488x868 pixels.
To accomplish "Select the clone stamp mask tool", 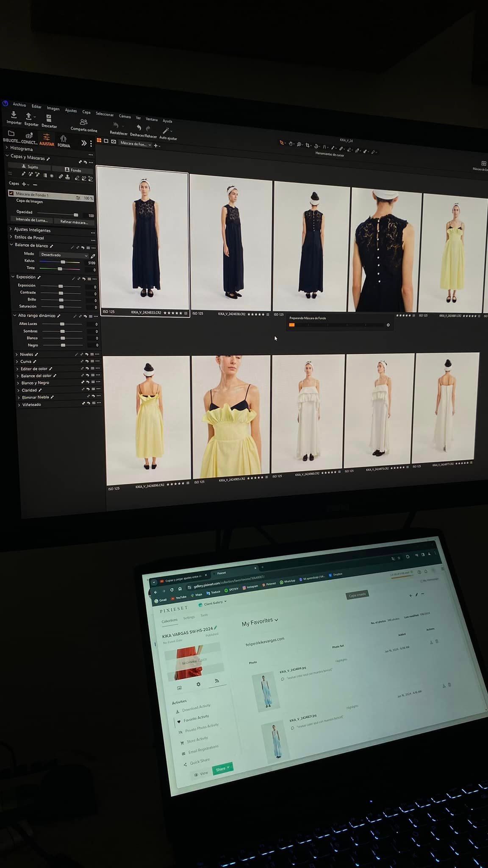I will pyautogui.click(x=67, y=177).
